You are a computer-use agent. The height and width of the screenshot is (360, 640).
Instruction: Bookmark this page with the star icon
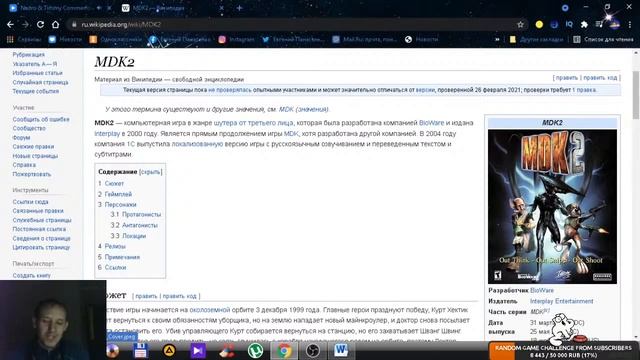520,24
